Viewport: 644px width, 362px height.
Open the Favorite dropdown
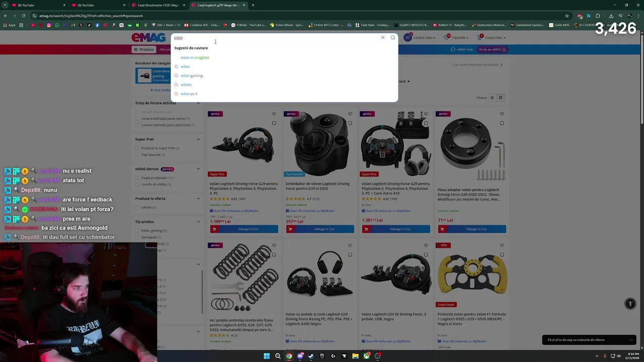tap(460, 38)
